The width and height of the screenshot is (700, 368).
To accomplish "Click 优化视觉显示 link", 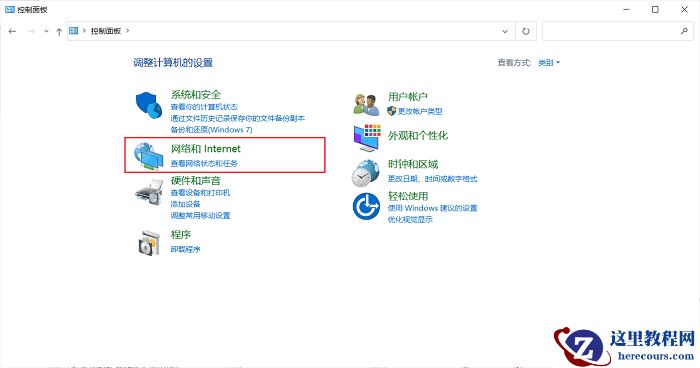I will (x=410, y=219).
